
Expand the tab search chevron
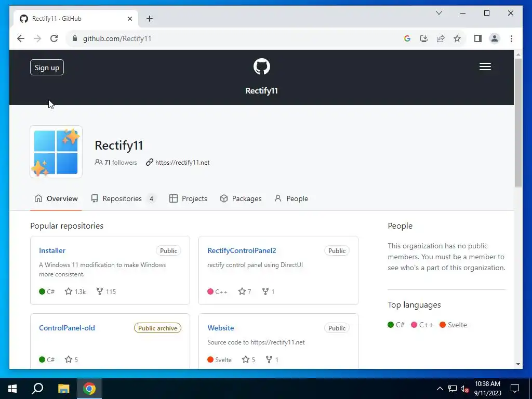(438, 13)
